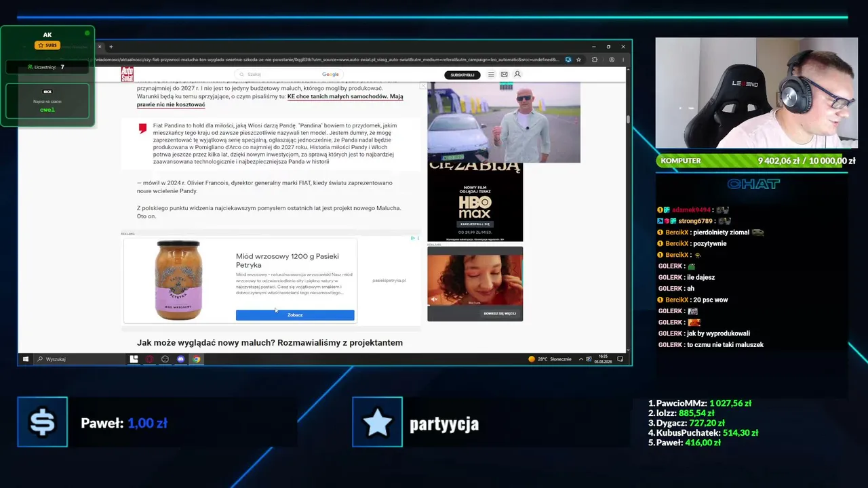The width and height of the screenshot is (868, 488).
Task: Click the SUBSKRYBUJ button
Action: click(462, 75)
